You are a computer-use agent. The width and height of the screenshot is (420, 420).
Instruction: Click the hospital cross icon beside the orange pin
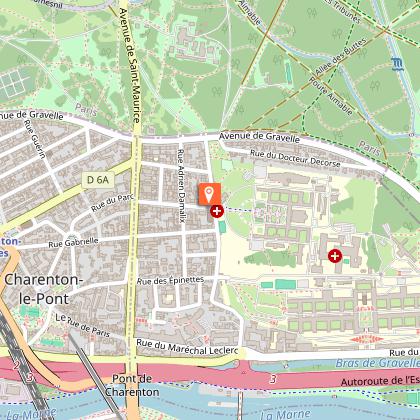[x=217, y=211]
